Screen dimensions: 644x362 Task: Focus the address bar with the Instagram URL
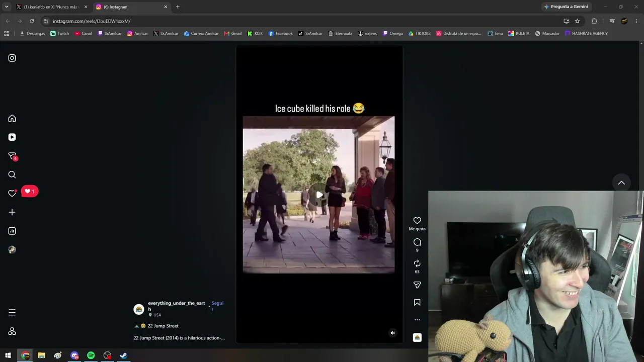point(302,21)
